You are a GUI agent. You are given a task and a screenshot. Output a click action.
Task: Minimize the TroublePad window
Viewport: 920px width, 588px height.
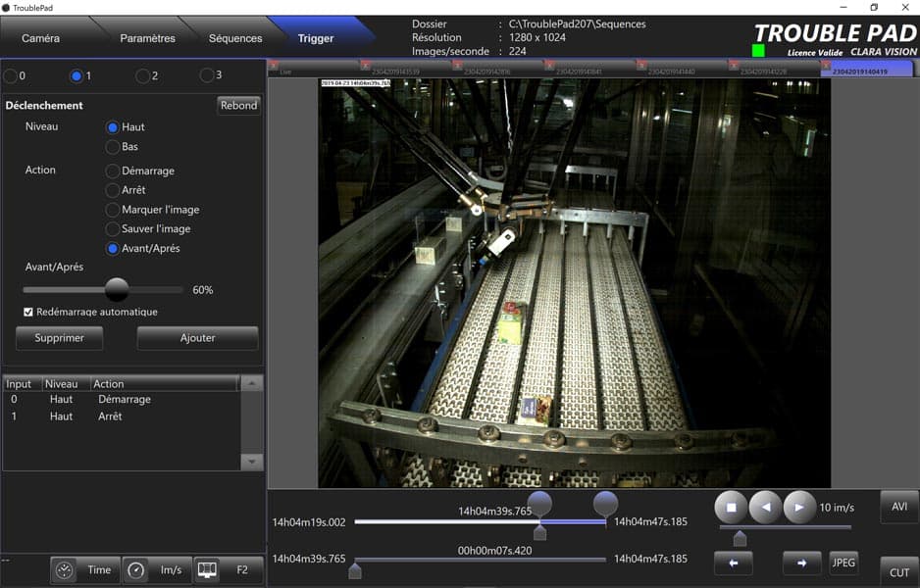click(x=843, y=8)
